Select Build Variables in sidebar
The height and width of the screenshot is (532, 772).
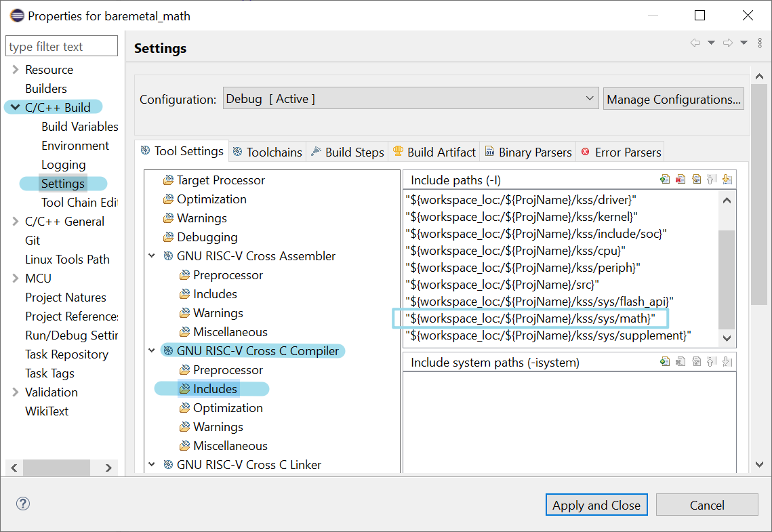point(80,127)
